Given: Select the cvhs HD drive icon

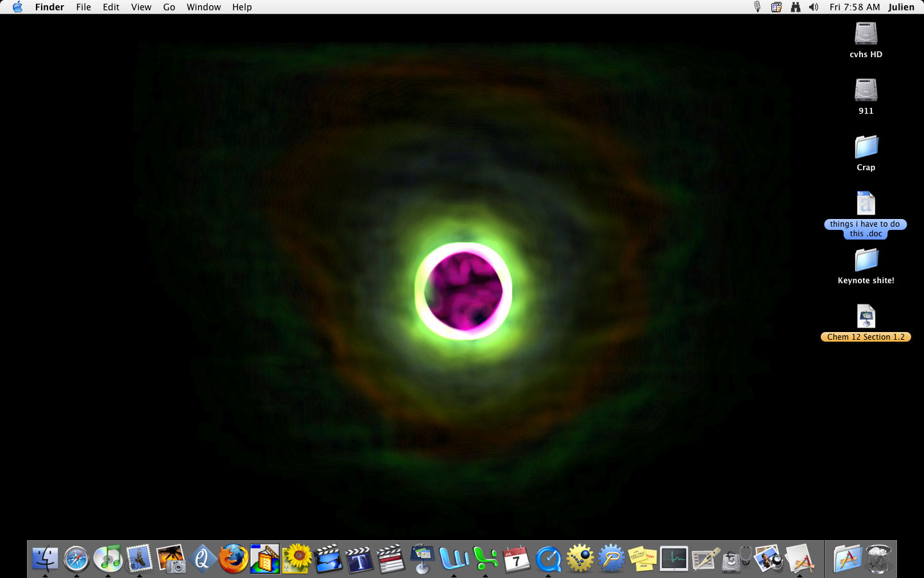Looking at the screenshot, I should [x=866, y=33].
